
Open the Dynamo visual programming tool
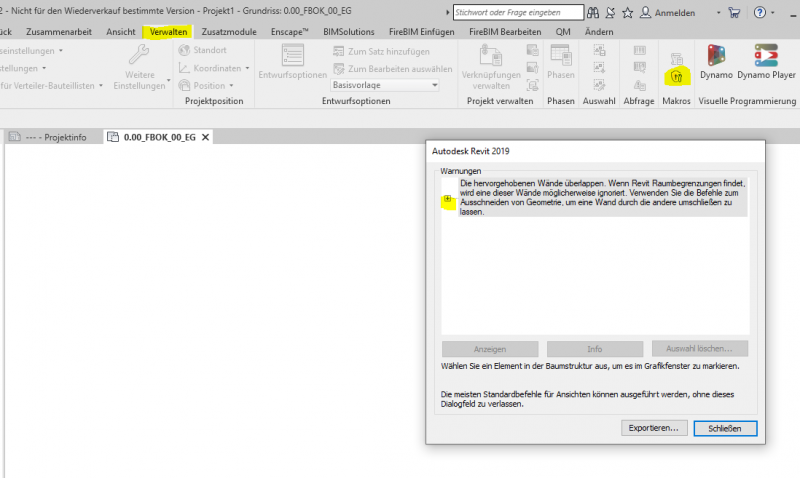point(716,62)
